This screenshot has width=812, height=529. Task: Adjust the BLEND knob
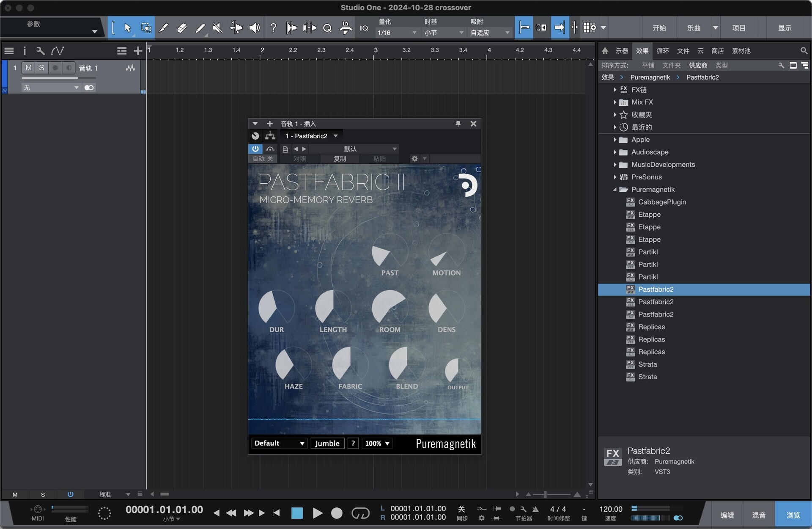406,364
